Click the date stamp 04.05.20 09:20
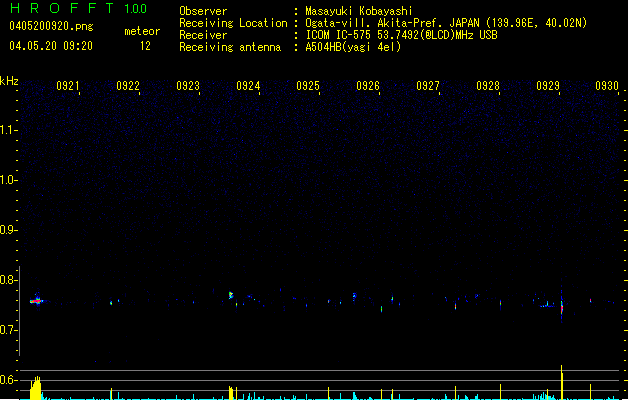 pos(51,46)
